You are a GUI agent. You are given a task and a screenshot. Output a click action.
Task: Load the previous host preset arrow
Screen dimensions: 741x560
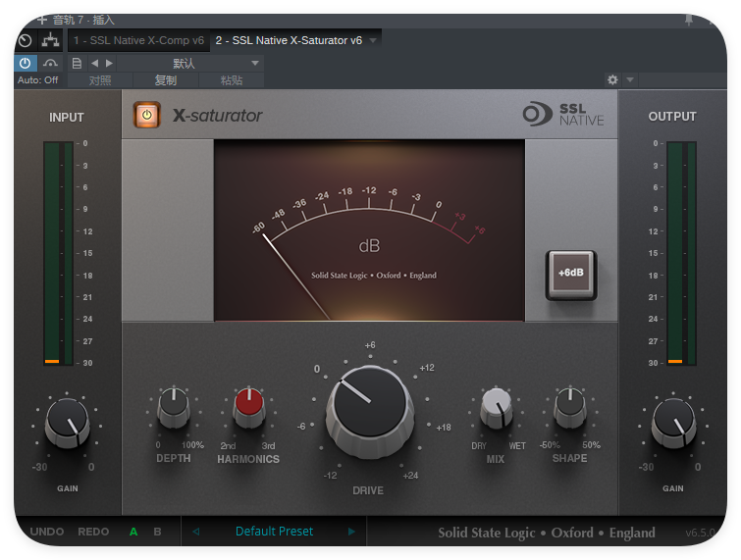click(x=94, y=64)
